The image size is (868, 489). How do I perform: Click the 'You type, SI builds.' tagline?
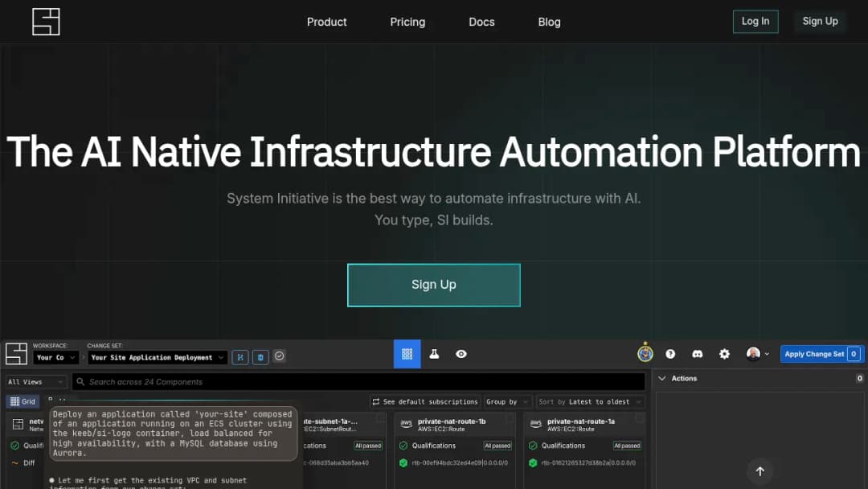pos(433,220)
